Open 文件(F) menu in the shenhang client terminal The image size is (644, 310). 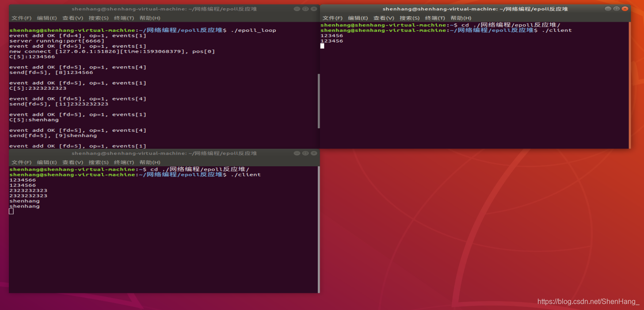[22, 162]
